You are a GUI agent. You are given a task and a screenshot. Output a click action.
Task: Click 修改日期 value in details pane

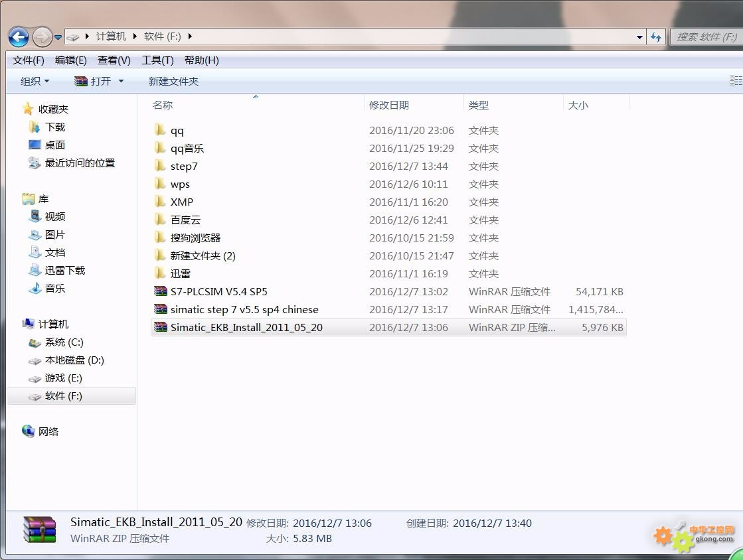(x=332, y=524)
